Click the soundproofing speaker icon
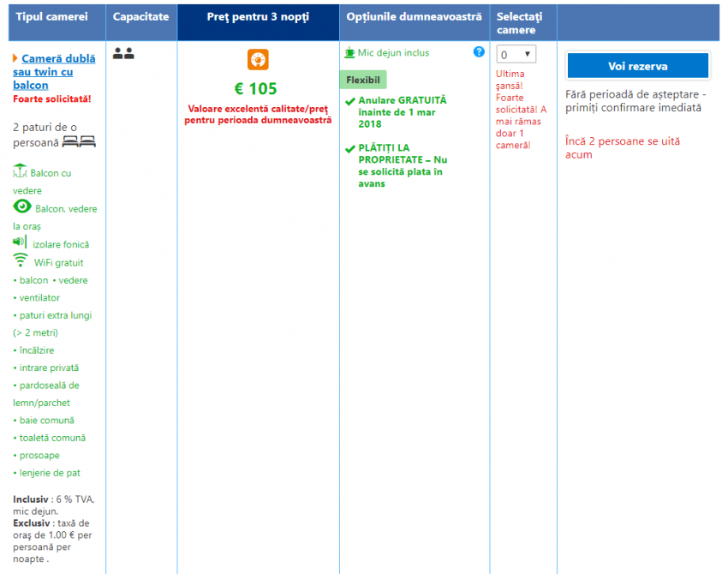The width and height of the screenshot is (728, 574). pos(20,242)
